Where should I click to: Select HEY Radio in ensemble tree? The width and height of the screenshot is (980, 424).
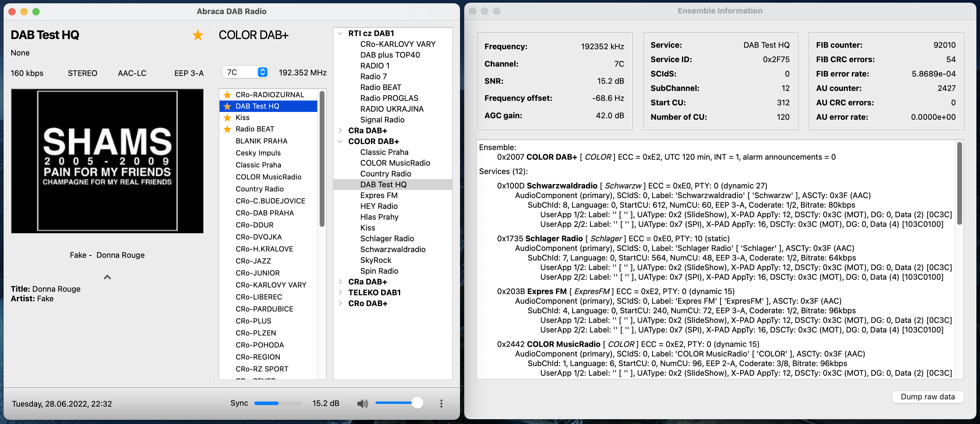(378, 206)
